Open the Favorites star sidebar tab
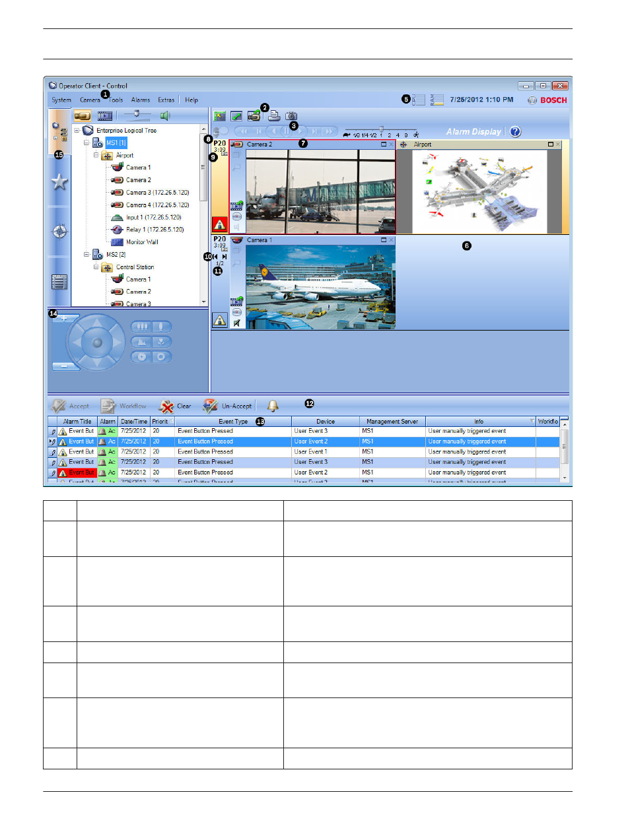 click(59, 181)
